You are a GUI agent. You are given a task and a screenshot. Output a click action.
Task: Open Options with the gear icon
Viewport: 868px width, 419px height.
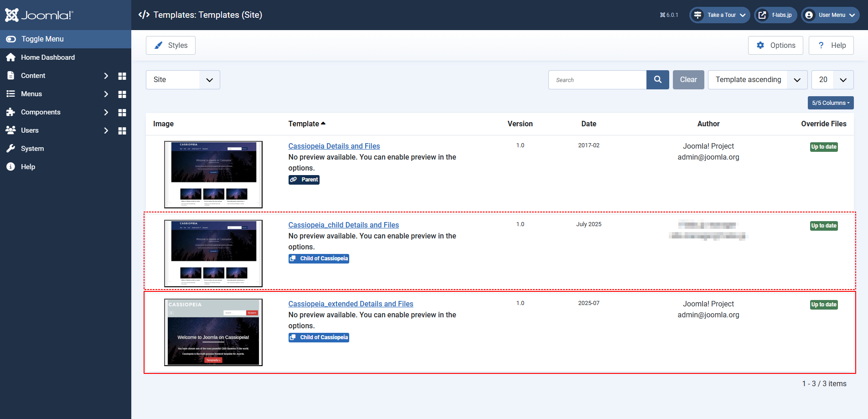pyautogui.click(x=775, y=46)
